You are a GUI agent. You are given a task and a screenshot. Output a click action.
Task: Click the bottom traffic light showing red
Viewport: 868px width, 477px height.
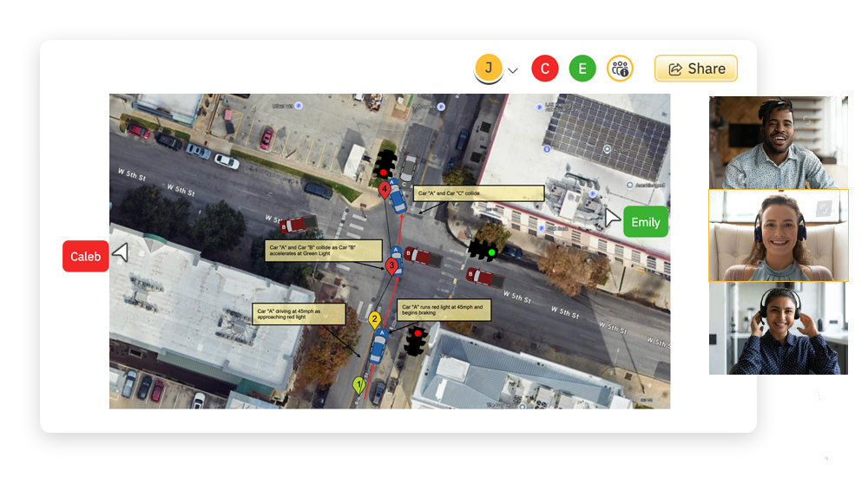(x=417, y=339)
